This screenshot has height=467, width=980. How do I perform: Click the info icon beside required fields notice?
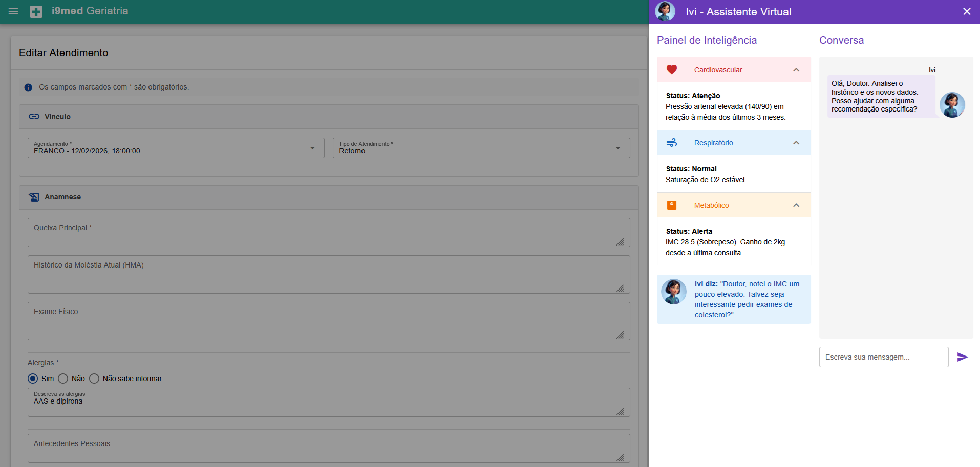[28, 87]
